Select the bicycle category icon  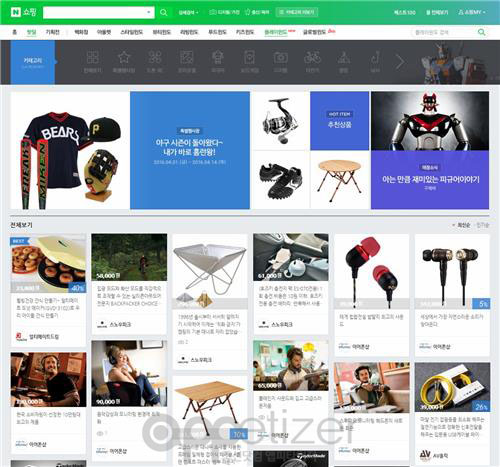pos(312,57)
